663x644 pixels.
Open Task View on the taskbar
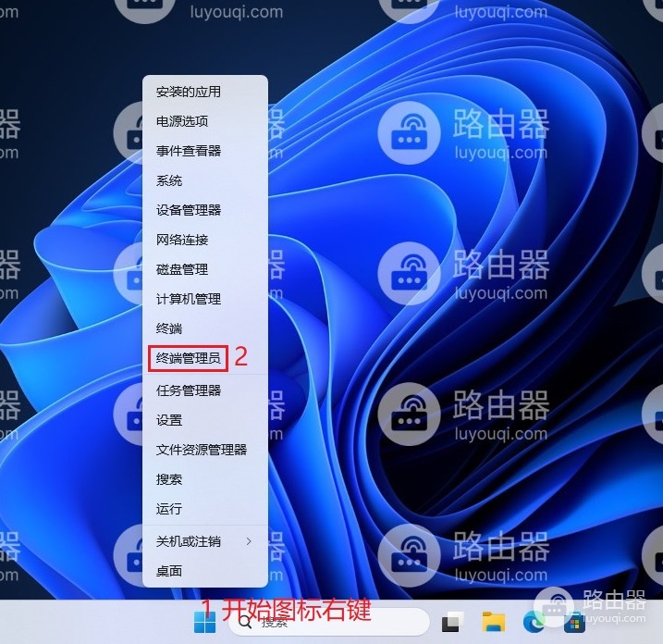tap(453, 623)
